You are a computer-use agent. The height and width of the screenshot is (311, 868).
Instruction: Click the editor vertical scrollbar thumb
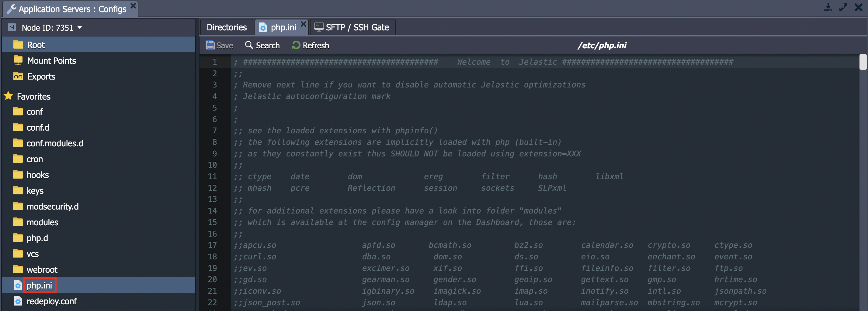click(863, 62)
